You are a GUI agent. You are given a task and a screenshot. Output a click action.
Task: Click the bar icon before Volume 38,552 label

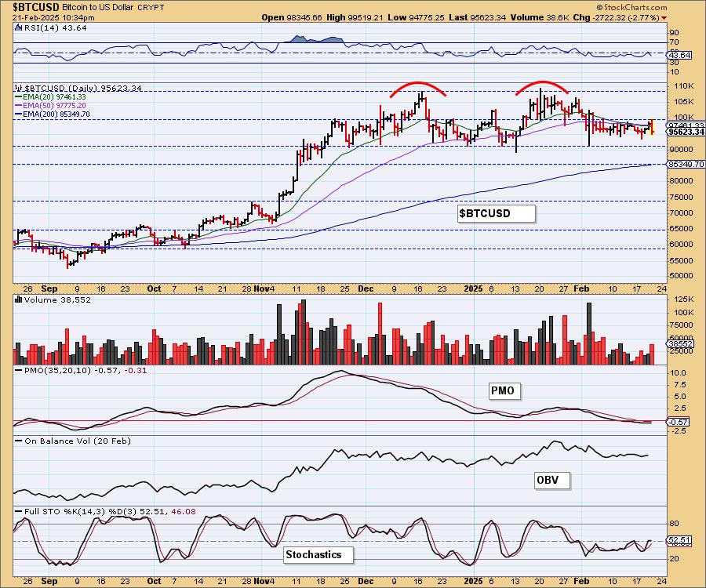[19, 299]
